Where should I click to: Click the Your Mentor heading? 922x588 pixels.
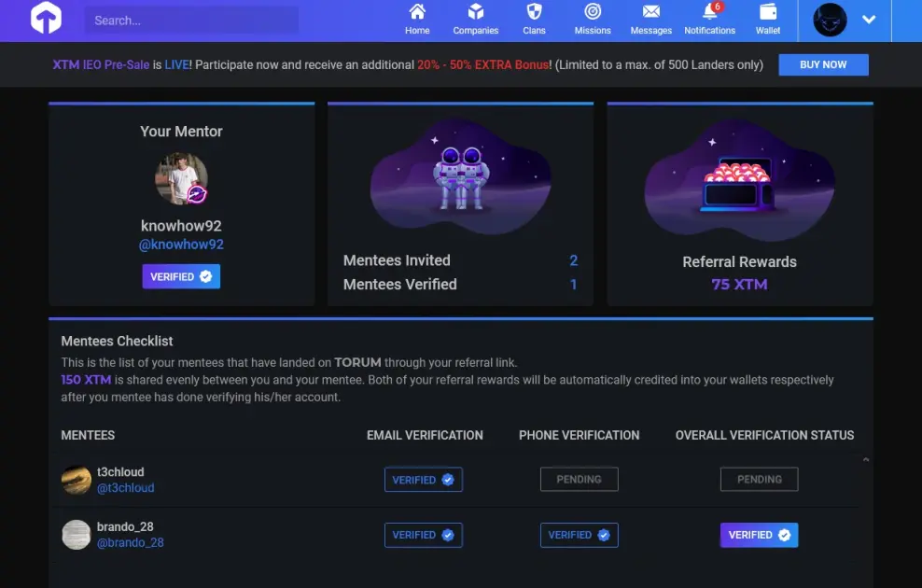[181, 131]
